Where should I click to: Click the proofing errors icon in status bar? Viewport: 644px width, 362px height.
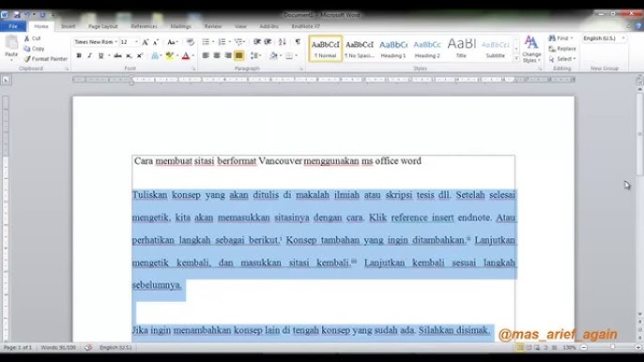click(88, 347)
